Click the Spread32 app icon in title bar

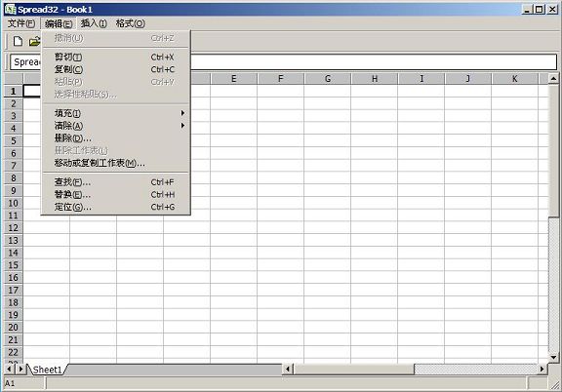tap(10, 10)
